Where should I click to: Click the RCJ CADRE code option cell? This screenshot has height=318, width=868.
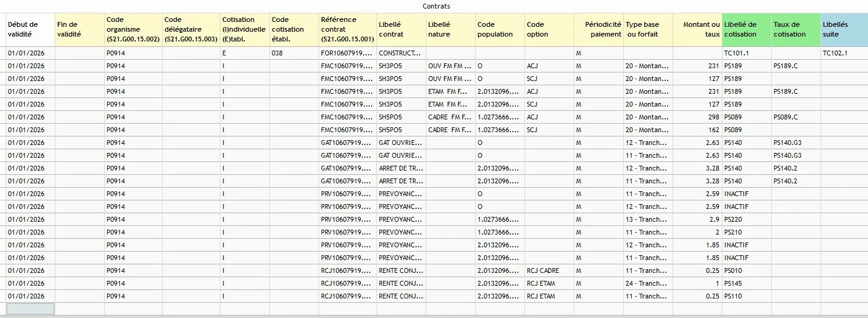point(549,270)
